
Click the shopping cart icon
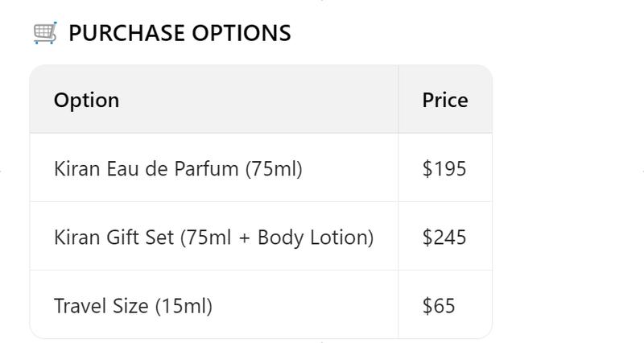point(45,33)
